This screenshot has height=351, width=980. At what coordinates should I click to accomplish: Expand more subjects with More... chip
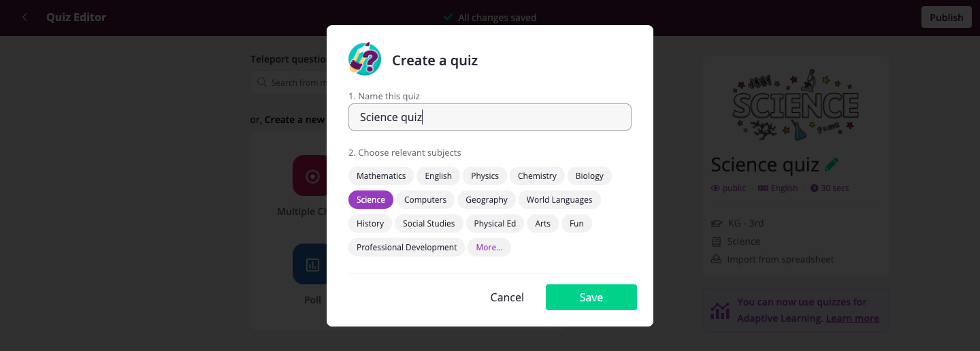(489, 247)
